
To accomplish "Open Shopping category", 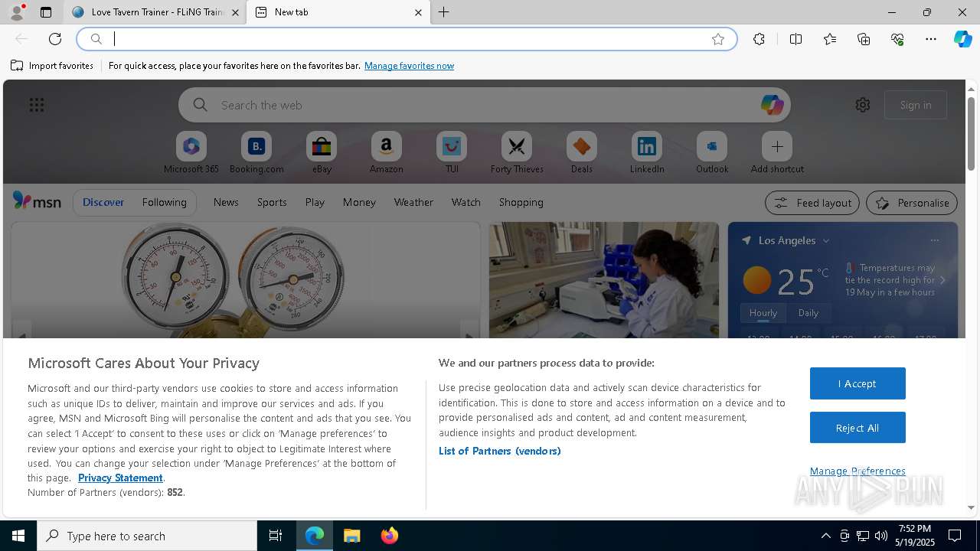I will [x=521, y=202].
